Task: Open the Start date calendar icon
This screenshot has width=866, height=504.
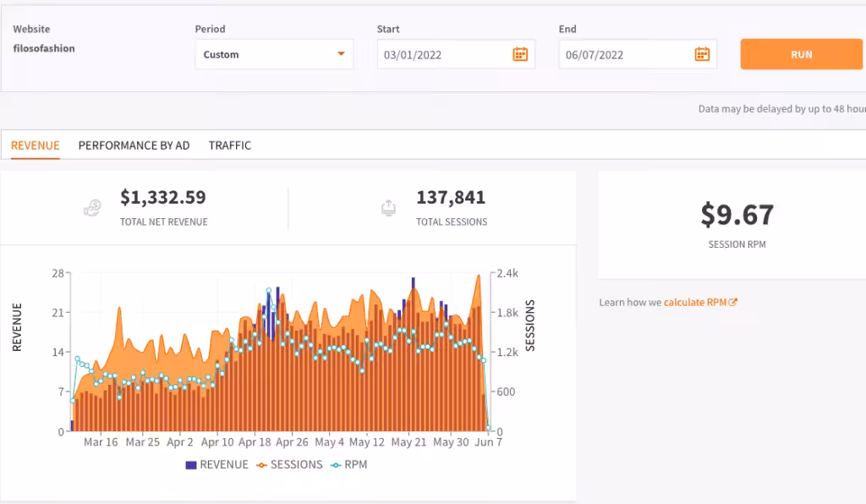Action: (x=520, y=54)
